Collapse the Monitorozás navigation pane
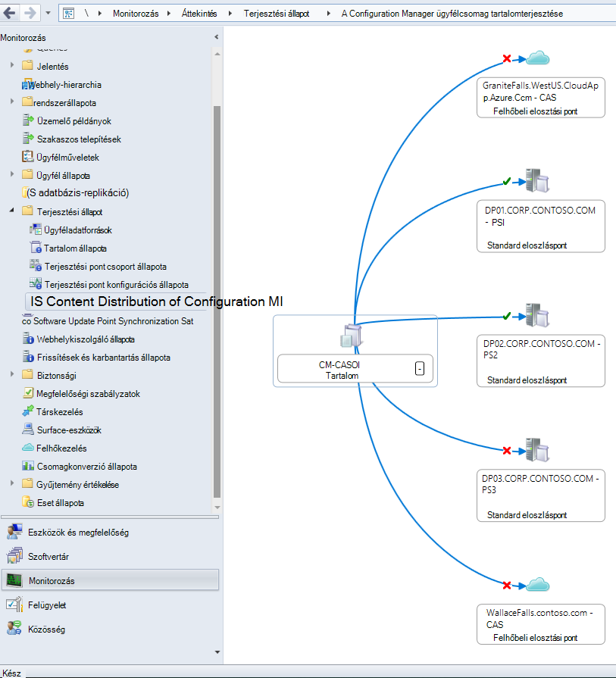616x678 pixels. (216, 37)
